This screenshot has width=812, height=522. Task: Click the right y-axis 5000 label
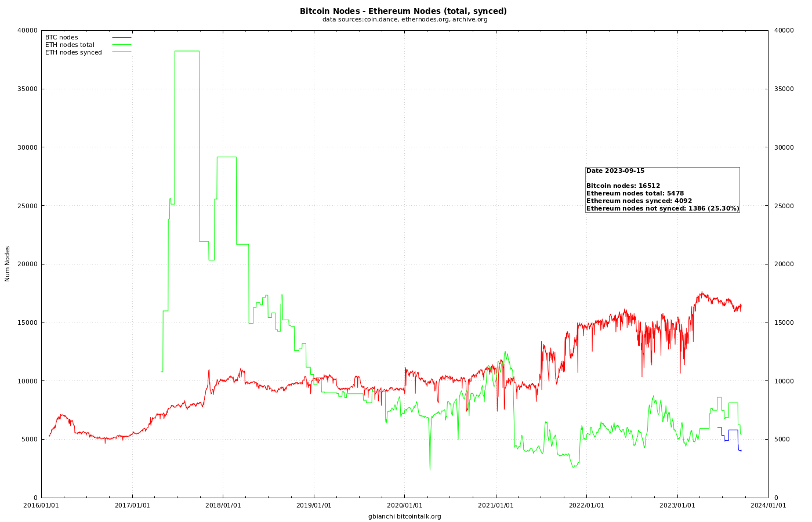(781, 439)
